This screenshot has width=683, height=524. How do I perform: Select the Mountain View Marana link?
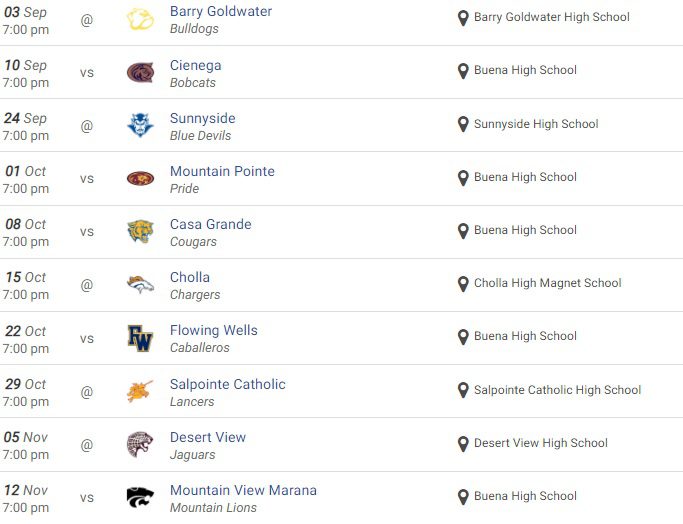coord(243,490)
